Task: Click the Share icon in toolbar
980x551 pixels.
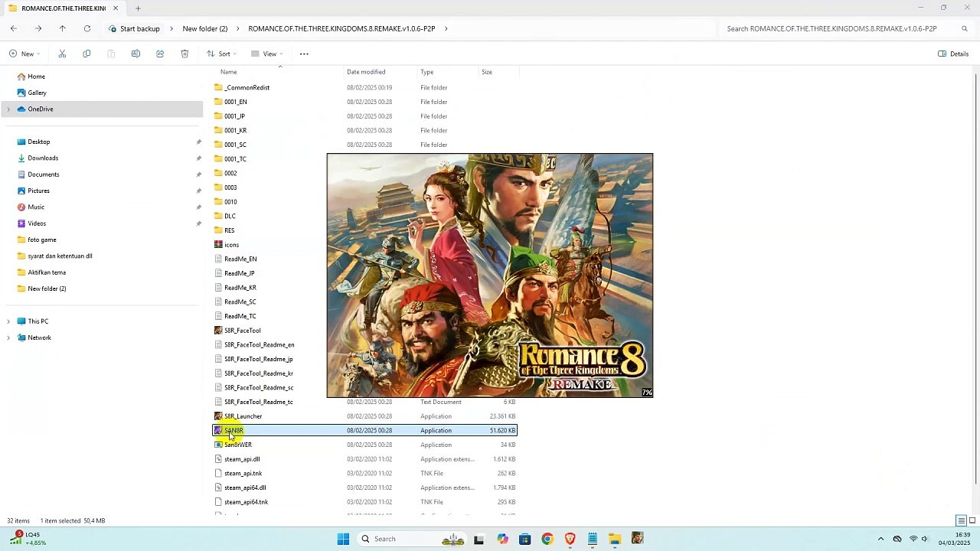Action: 160,54
